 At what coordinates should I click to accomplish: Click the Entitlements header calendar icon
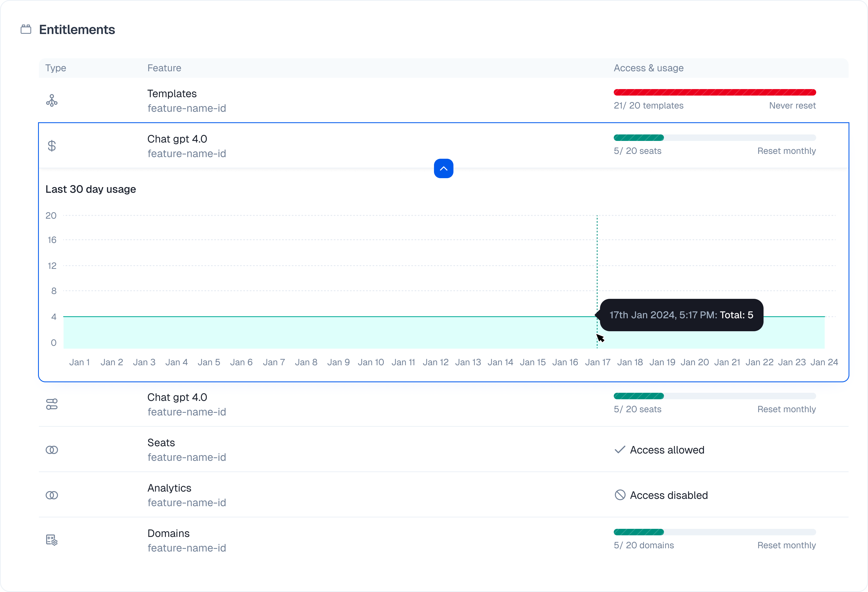(x=26, y=29)
